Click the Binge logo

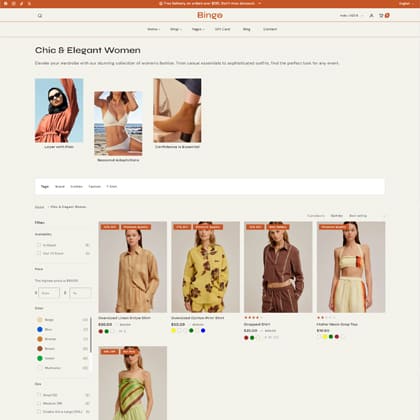(x=210, y=15)
